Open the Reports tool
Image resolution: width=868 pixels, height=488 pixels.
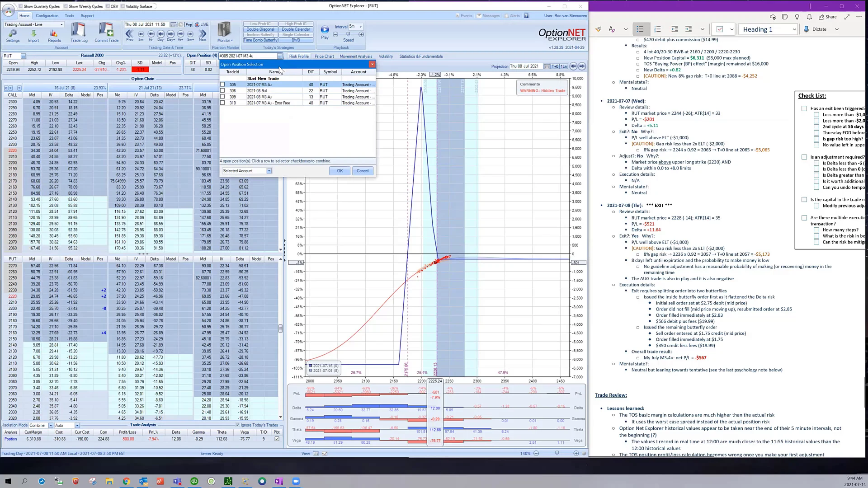[x=54, y=36]
